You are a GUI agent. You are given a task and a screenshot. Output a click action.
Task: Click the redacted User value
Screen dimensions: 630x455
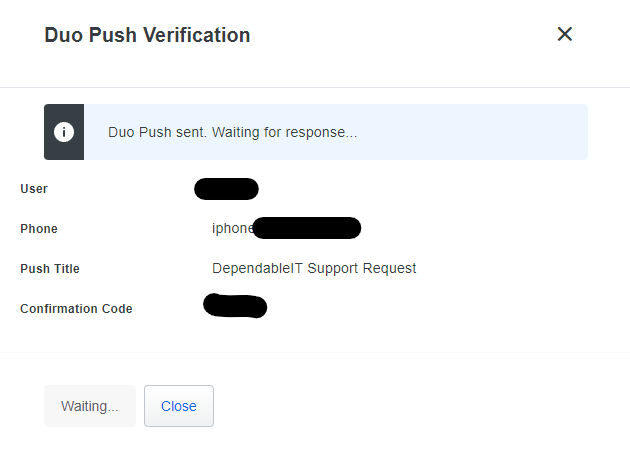[x=226, y=189]
